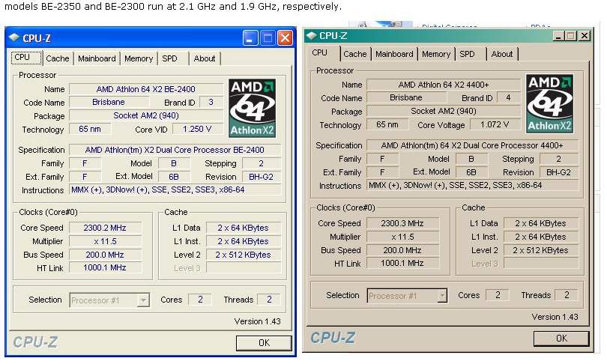
Task: Click Level 2 '2 x 512 KBytes' in left window
Action: pos(244,255)
